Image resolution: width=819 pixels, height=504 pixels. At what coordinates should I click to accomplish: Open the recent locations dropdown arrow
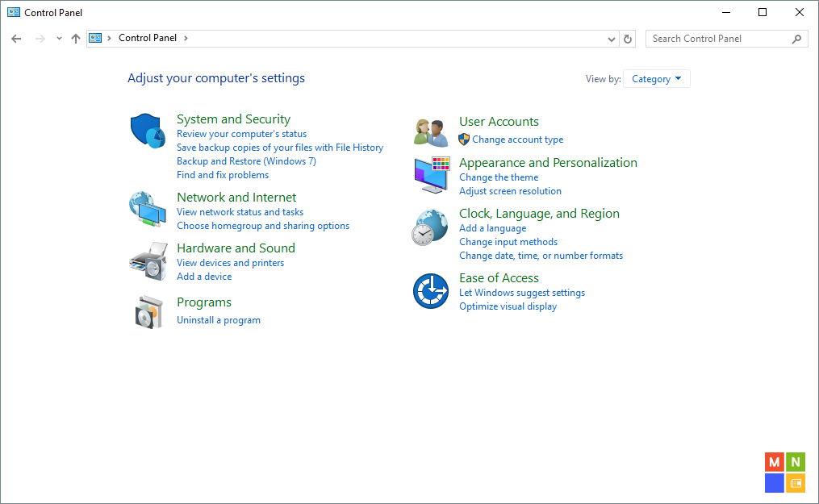pyautogui.click(x=59, y=39)
